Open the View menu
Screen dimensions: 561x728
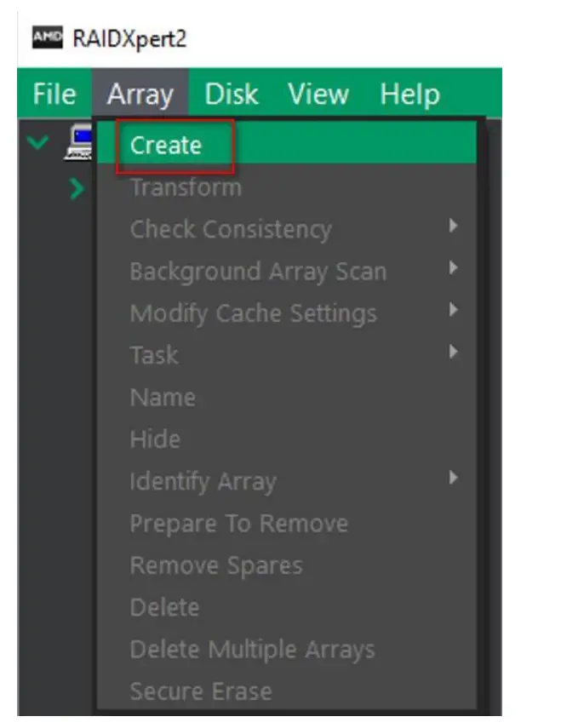(318, 94)
